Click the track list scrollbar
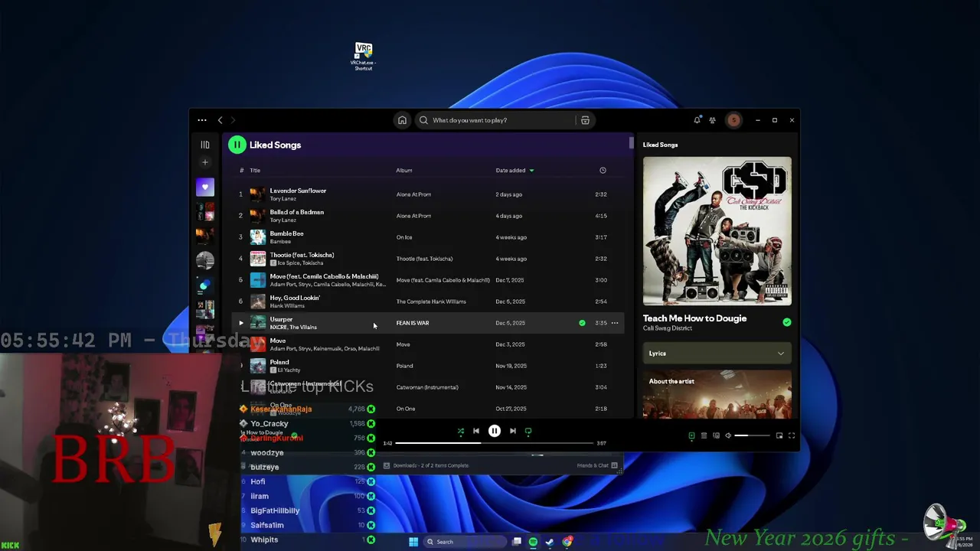The width and height of the screenshot is (980, 551). coord(631,142)
